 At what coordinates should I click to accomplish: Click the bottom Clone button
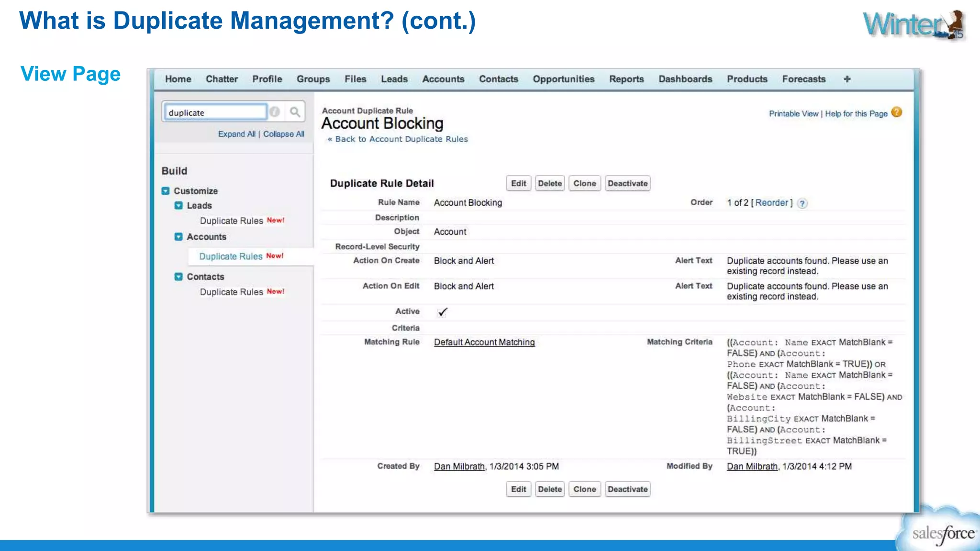585,489
